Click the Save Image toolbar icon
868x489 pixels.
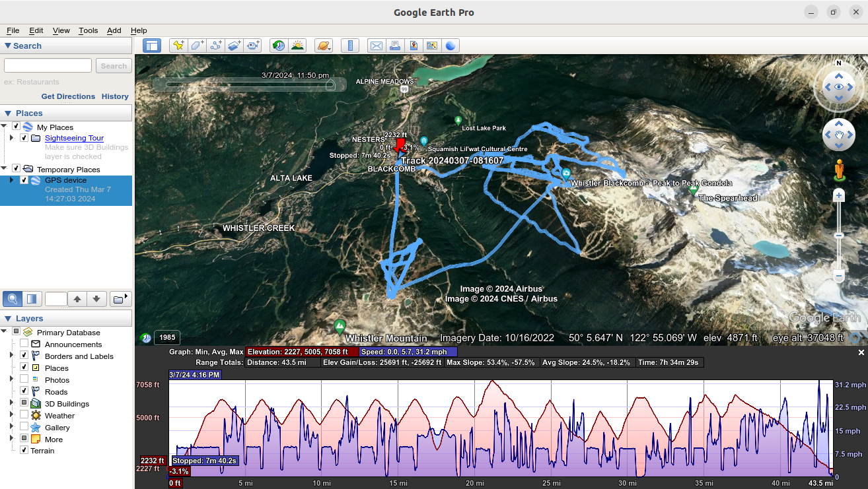coord(414,46)
